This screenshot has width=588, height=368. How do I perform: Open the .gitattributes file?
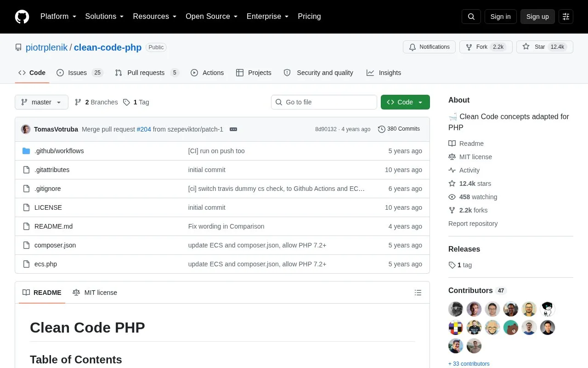point(52,170)
